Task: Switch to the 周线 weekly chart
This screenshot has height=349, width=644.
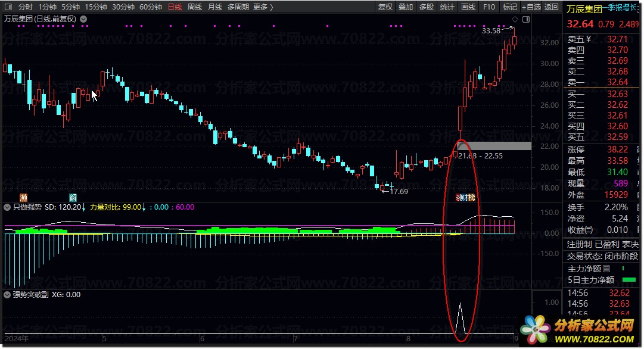Action: point(195,7)
